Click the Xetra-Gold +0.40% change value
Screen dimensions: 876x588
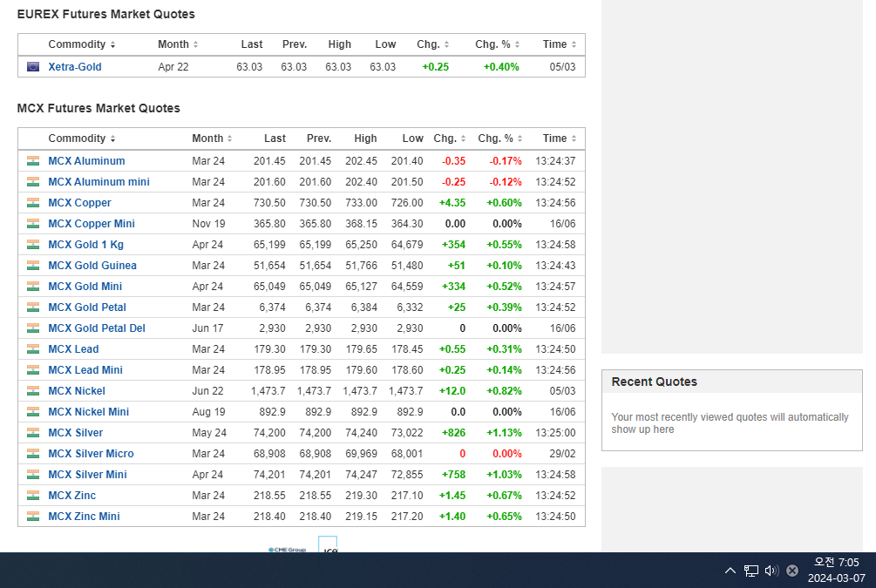click(501, 66)
